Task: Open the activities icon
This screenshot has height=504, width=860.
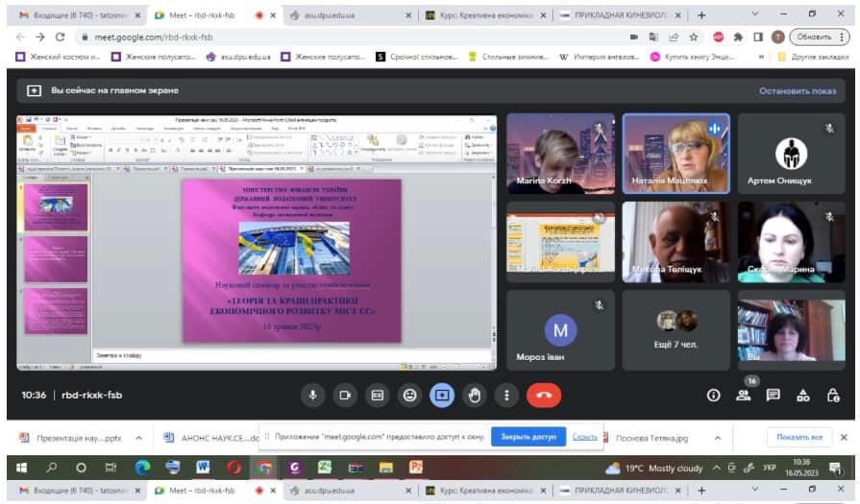Action: pyautogui.click(x=803, y=395)
